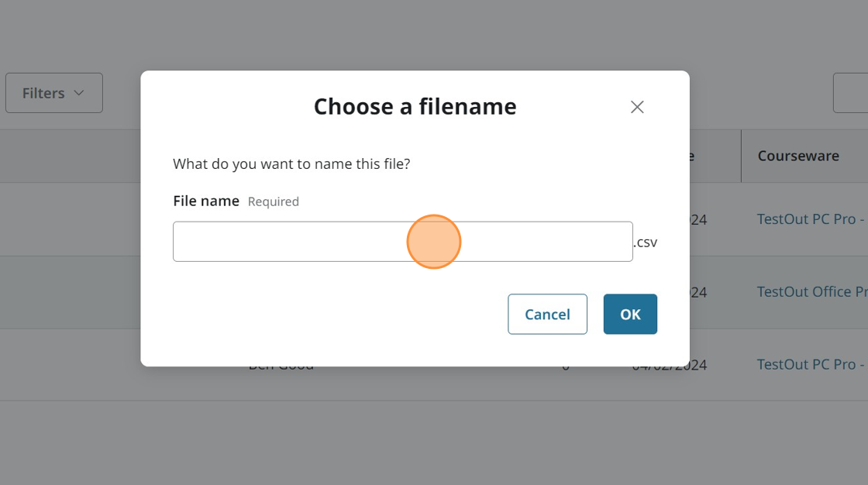Click the .csv extension label
The image size is (868, 485).
click(x=646, y=242)
